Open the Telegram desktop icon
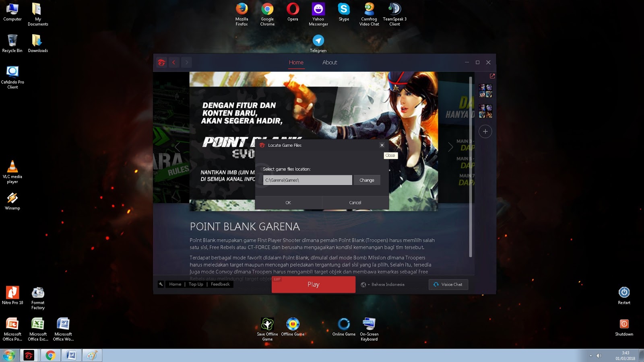 pyautogui.click(x=318, y=43)
